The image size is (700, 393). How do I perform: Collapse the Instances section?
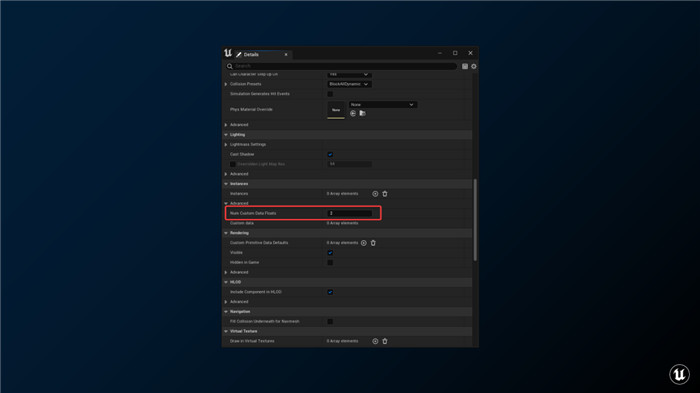click(x=226, y=184)
